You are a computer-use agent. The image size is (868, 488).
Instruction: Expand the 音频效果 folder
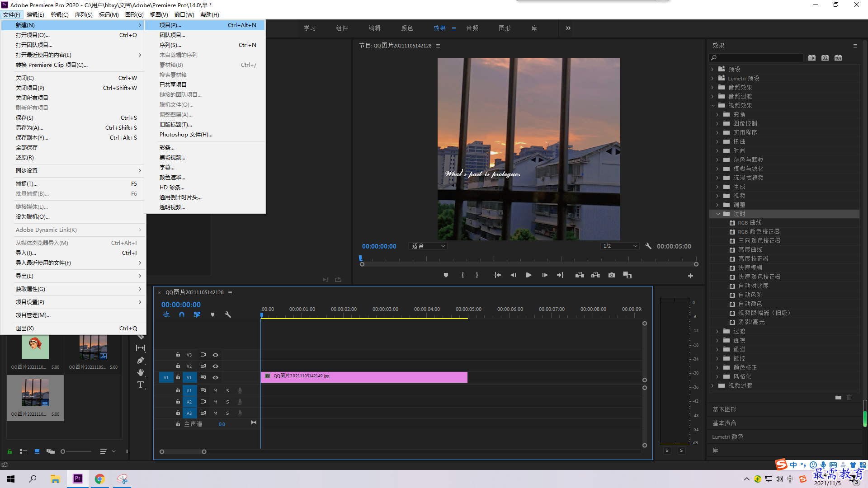point(712,87)
